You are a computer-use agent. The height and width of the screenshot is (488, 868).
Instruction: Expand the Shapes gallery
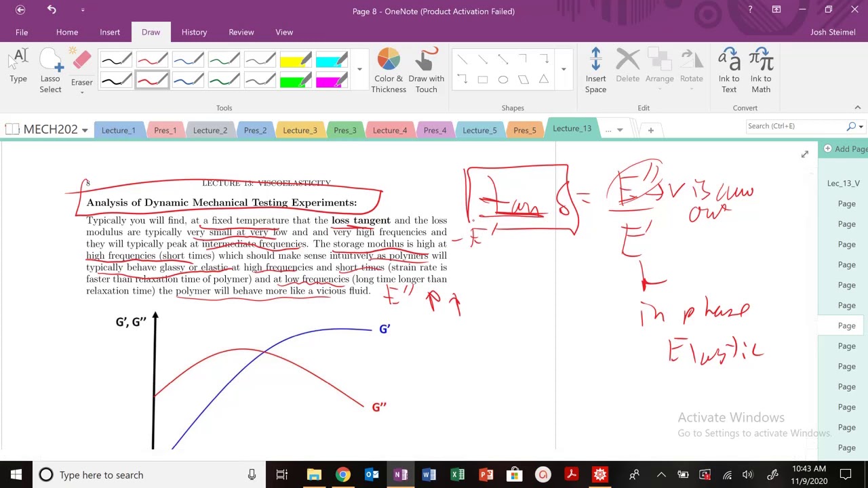[563, 69]
